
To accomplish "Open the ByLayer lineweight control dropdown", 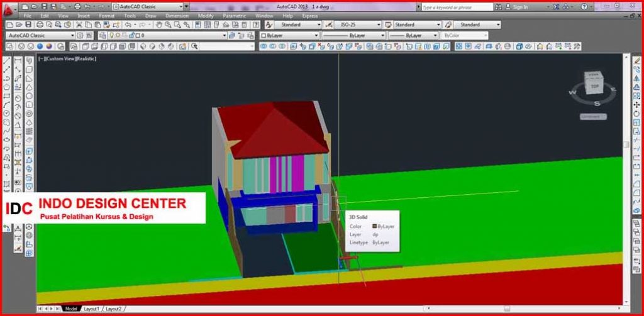I will [435, 36].
